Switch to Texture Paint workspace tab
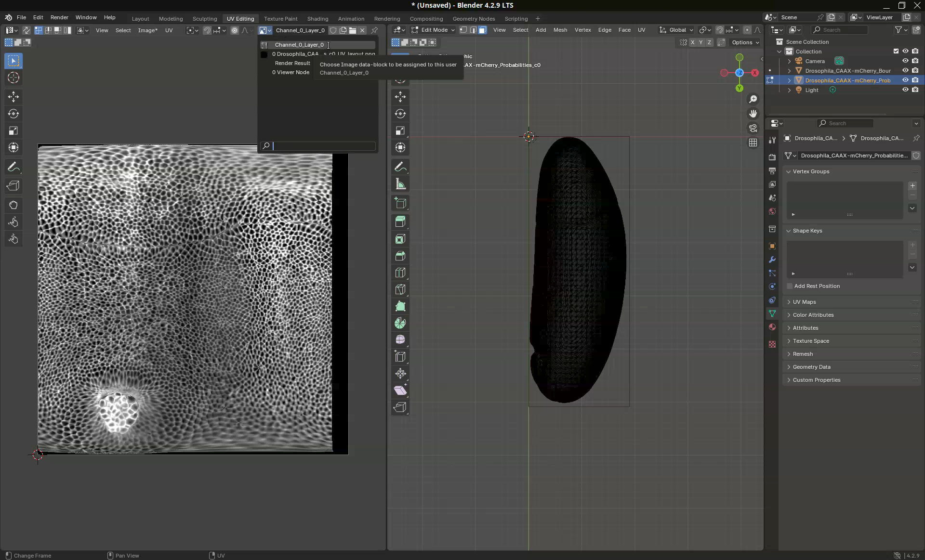The image size is (925, 560). (280, 19)
